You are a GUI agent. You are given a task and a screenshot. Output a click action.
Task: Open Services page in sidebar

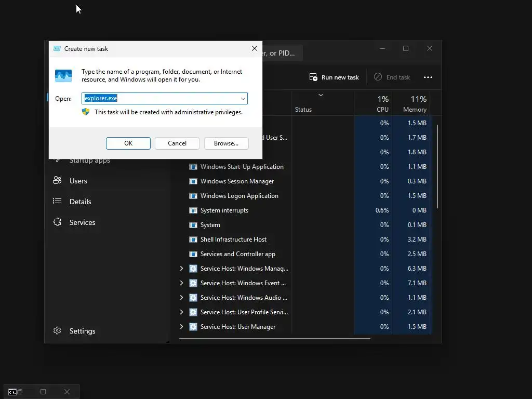82,222
